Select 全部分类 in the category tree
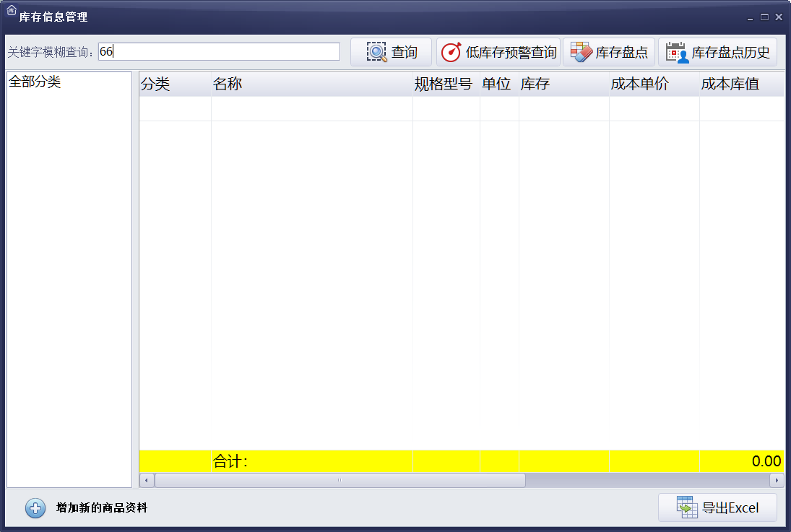 point(35,82)
